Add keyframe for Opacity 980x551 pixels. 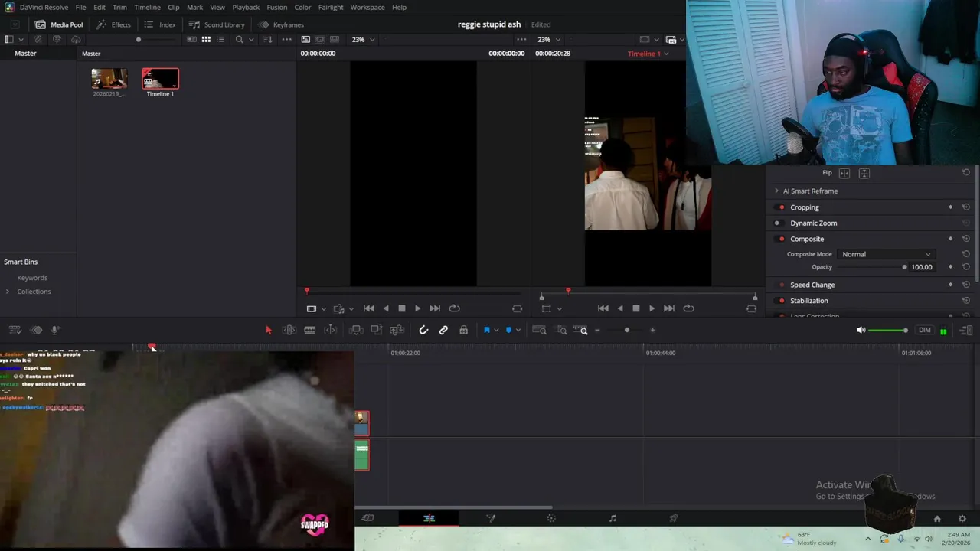(951, 267)
